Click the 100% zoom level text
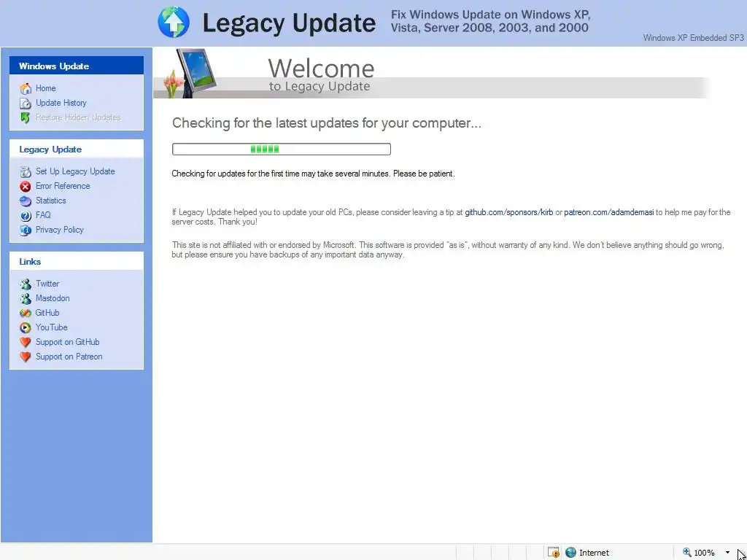The width and height of the screenshot is (747, 560). (704, 553)
